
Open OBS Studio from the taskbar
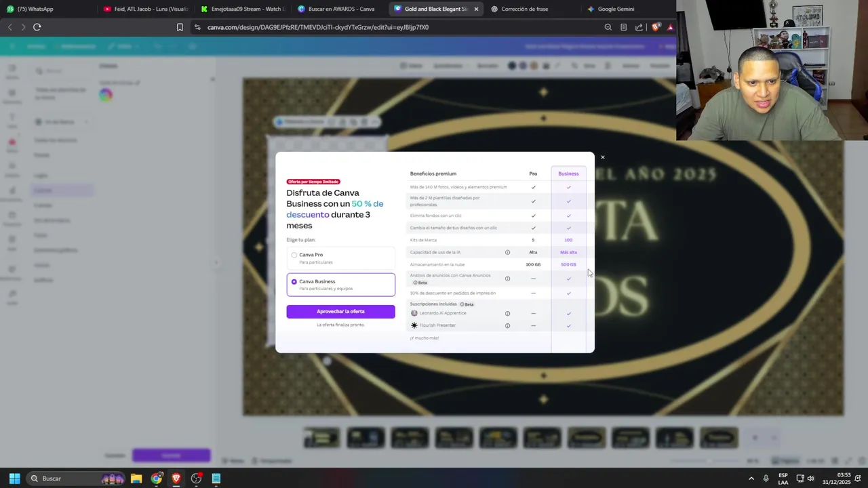pos(197,479)
